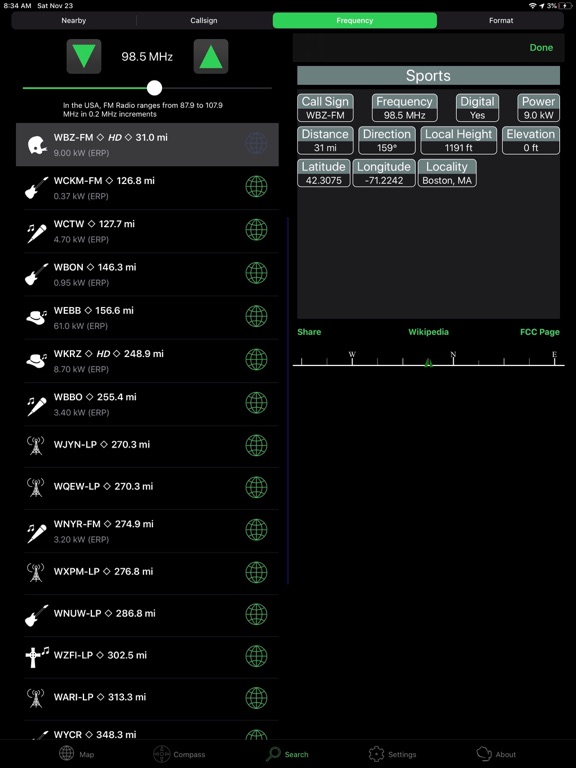Click the cowboy hat icon beside WKRZ
Image resolution: width=576 pixels, height=768 pixels.
(37, 361)
